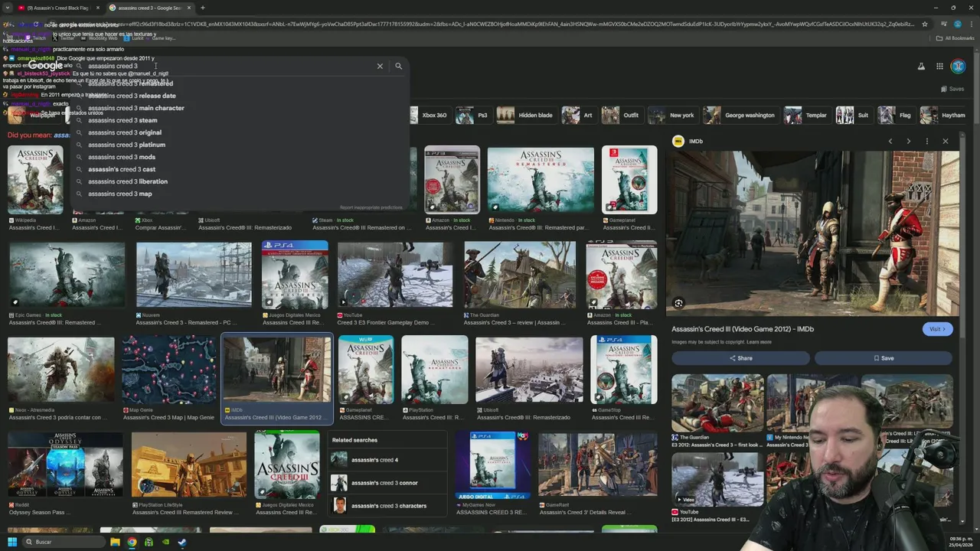Open Google Search Labs flask icon
The width and height of the screenshot is (980, 551).
tap(921, 67)
